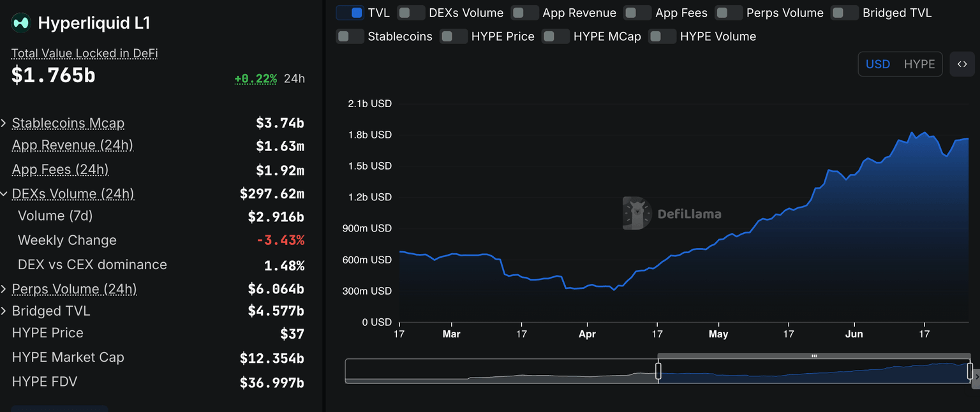Click the left handle of range slider

tap(658, 371)
